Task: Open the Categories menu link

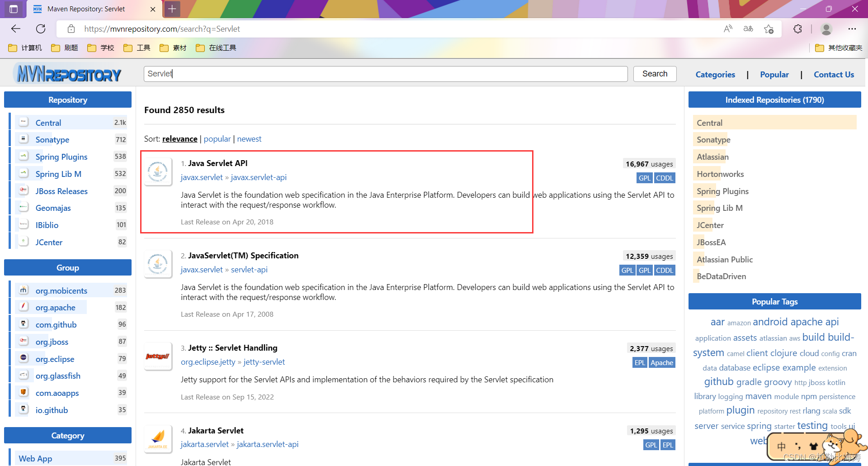Action: 715,75
